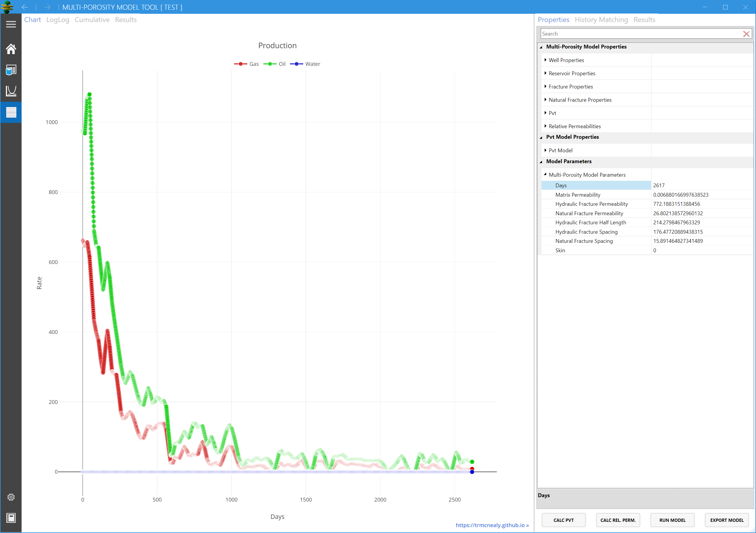
Task: Open settings gear in sidebar
Action: tap(11, 497)
